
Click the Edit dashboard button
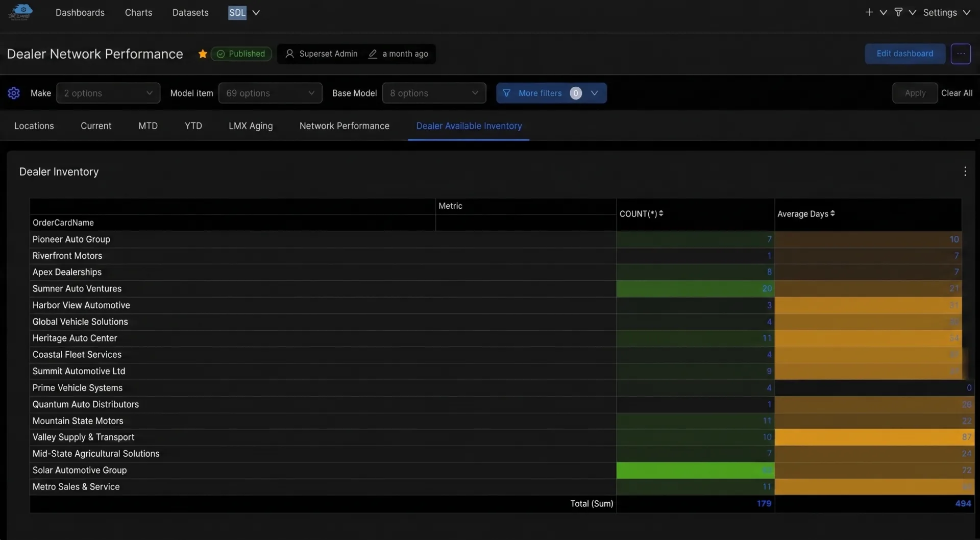point(905,54)
